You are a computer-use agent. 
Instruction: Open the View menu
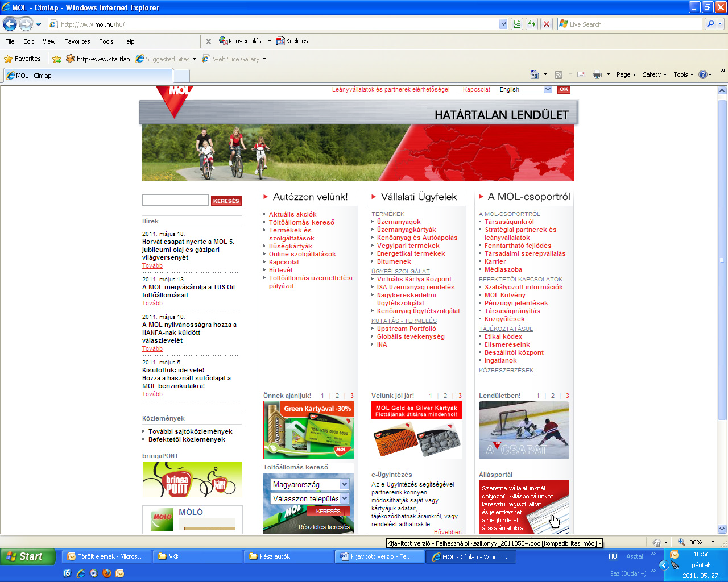49,41
